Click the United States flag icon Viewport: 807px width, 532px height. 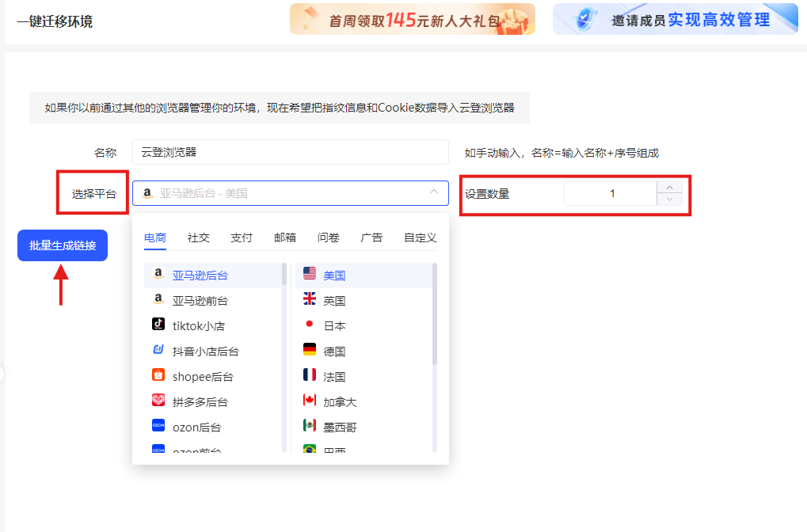(308, 274)
